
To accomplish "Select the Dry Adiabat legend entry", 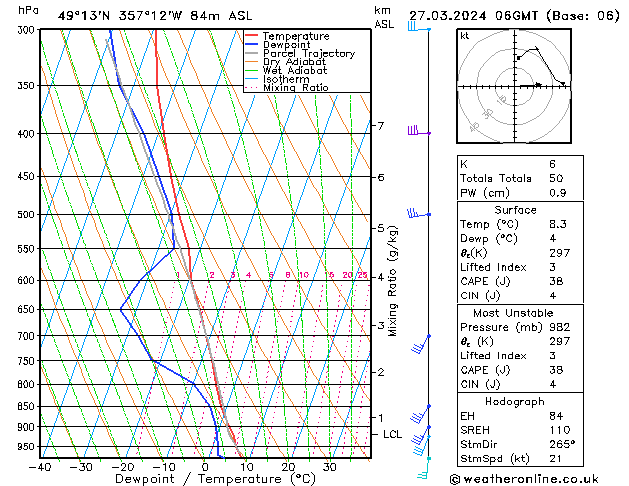I will pyautogui.click(x=293, y=63).
